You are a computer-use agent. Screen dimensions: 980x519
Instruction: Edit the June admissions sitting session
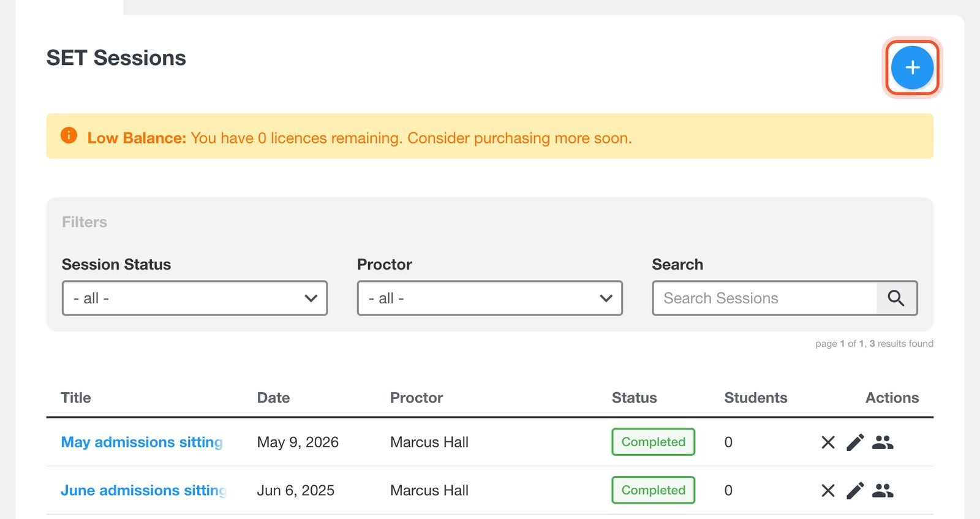(x=855, y=490)
